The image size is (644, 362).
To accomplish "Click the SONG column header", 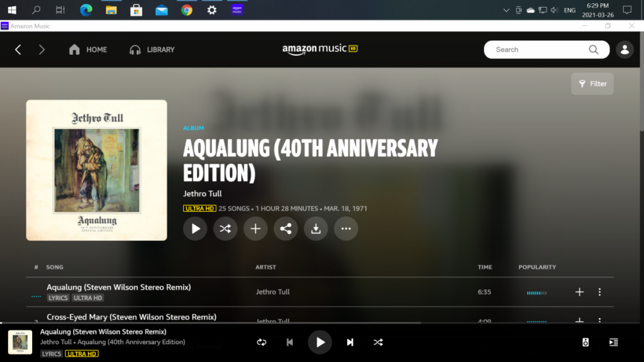I will coord(55,267).
